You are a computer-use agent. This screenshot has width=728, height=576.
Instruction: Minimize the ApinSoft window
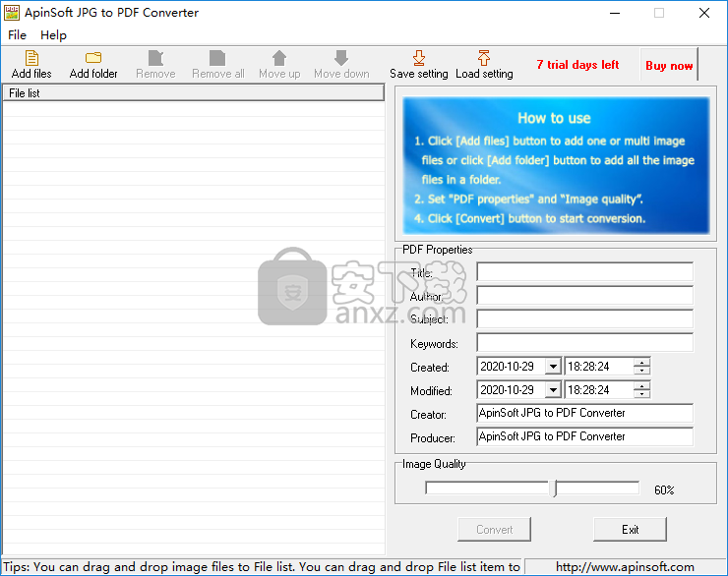pyautogui.click(x=615, y=13)
